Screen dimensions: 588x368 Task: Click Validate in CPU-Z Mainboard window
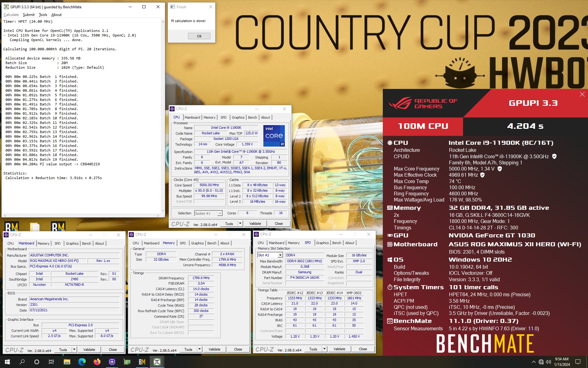[x=89, y=350]
